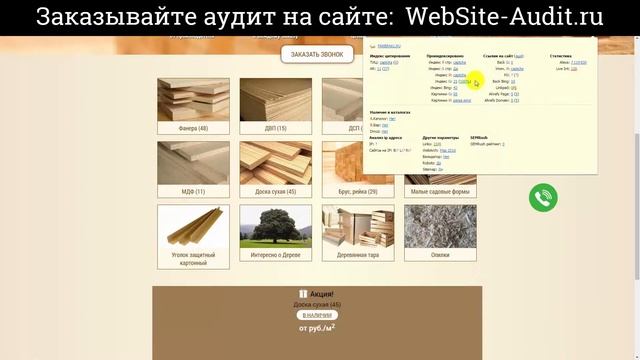640x360 pixels.
Task: Click the Alexa value link under Статистика
Action: 579,62
